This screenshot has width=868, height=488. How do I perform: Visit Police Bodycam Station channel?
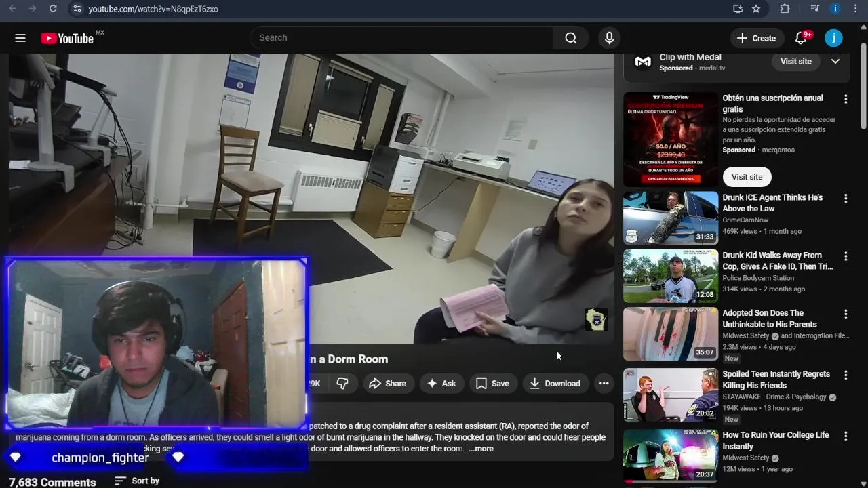[758, 278]
